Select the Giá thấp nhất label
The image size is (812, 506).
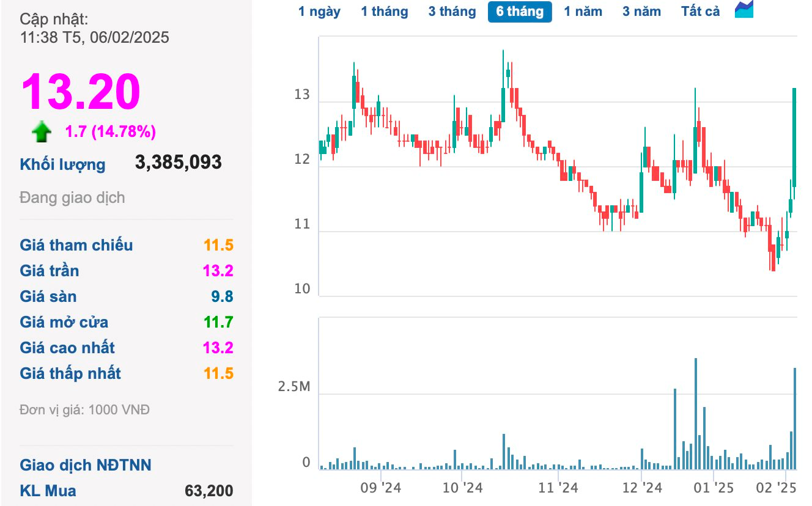tap(70, 374)
